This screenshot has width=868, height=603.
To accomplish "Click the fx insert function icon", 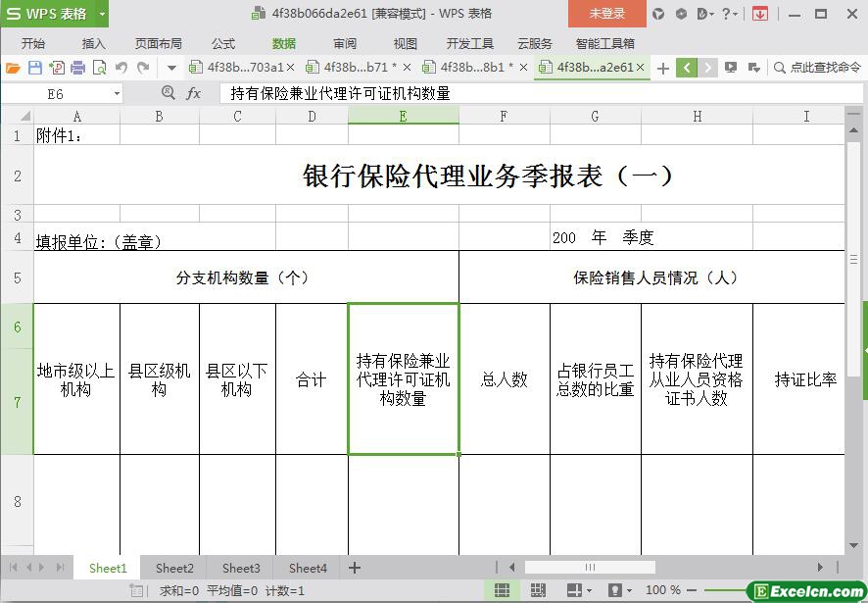I will tap(194, 93).
